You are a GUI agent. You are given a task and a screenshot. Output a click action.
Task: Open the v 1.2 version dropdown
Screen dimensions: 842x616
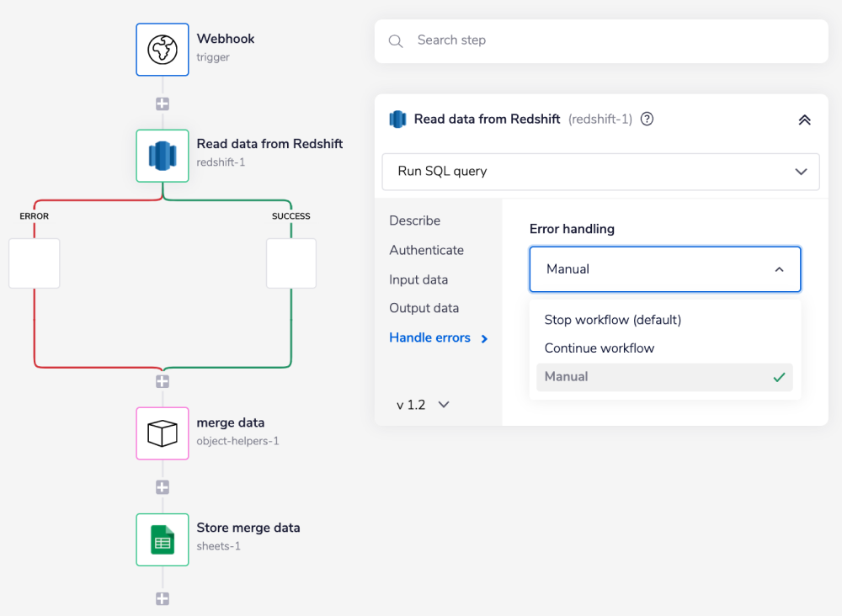423,405
